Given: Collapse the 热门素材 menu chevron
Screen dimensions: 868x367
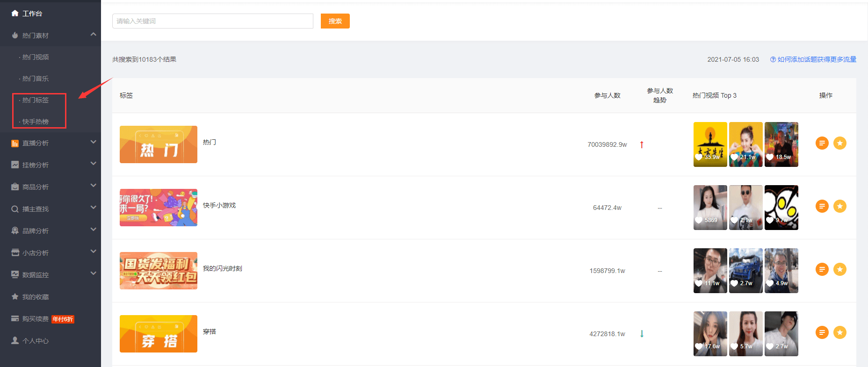Looking at the screenshot, I should pos(94,34).
